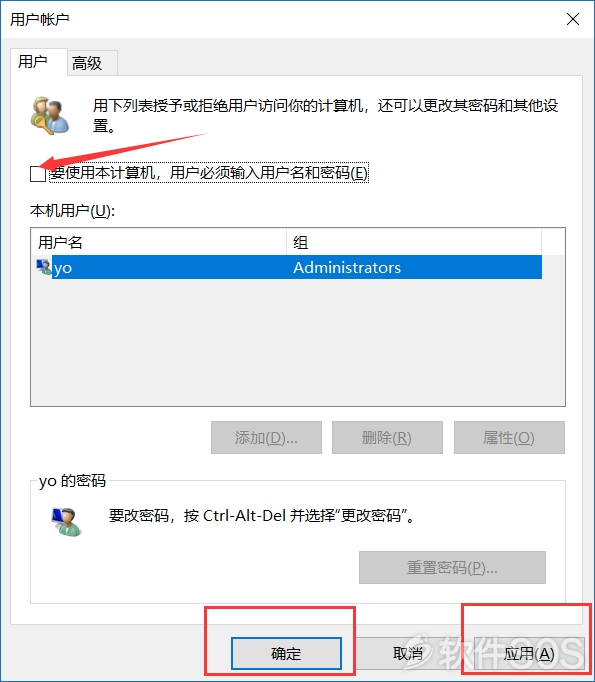Click the 确定 button
Viewport: 595px width, 682px height.
coord(286,653)
